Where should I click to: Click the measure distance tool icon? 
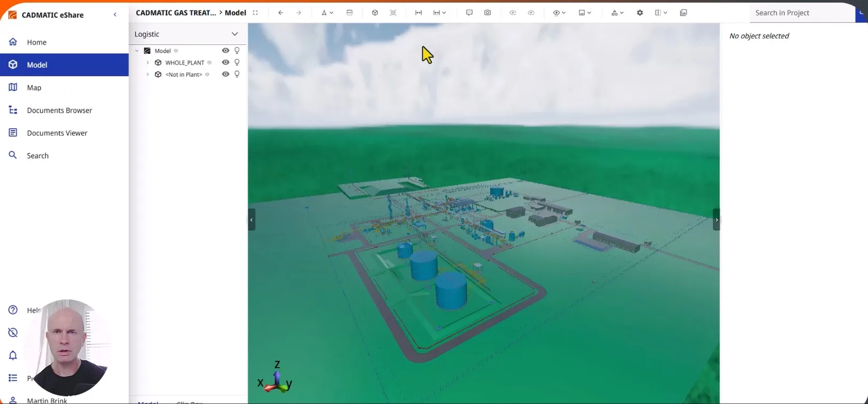(x=419, y=13)
